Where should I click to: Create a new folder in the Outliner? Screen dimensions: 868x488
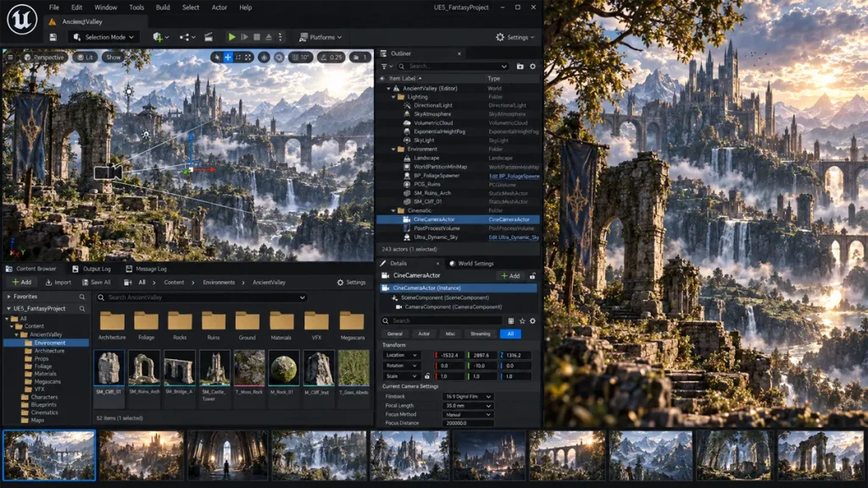(x=520, y=66)
